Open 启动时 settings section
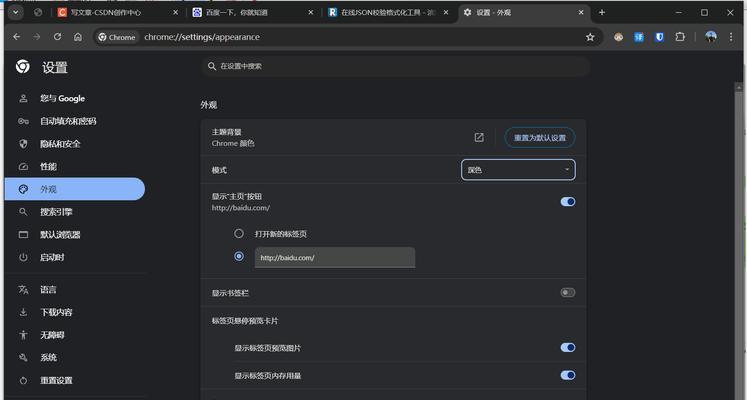The image size is (747, 400). pos(75,257)
